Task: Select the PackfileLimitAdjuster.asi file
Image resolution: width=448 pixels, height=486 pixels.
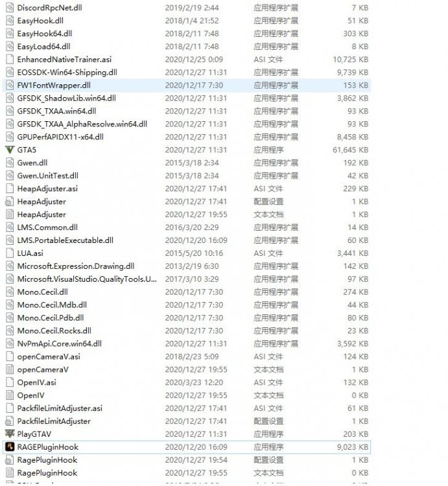Action: coord(60,408)
